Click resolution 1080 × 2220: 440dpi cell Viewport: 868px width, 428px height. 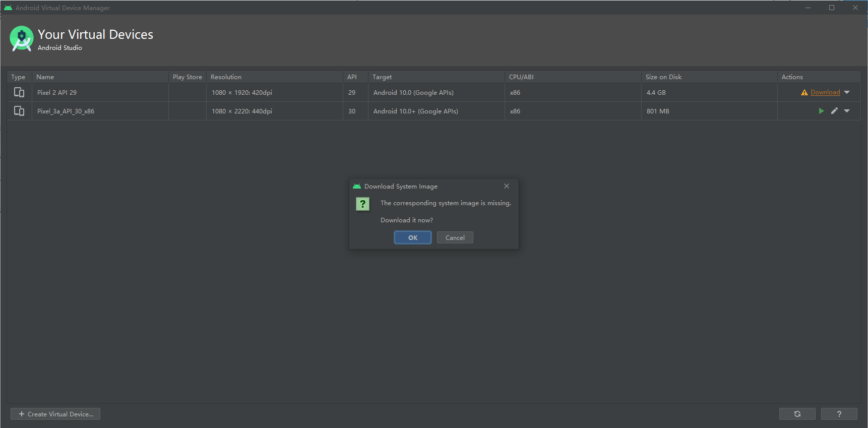tap(274, 111)
